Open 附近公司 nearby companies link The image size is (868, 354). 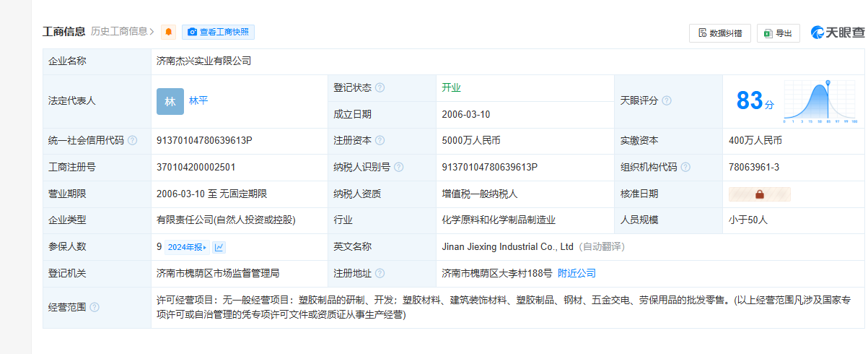point(577,273)
